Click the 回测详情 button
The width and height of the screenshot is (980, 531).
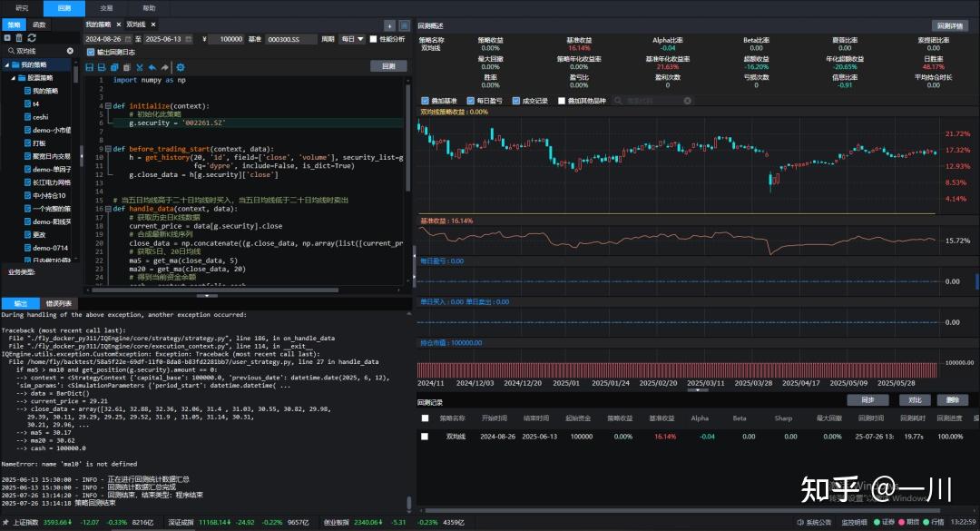(948, 25)
